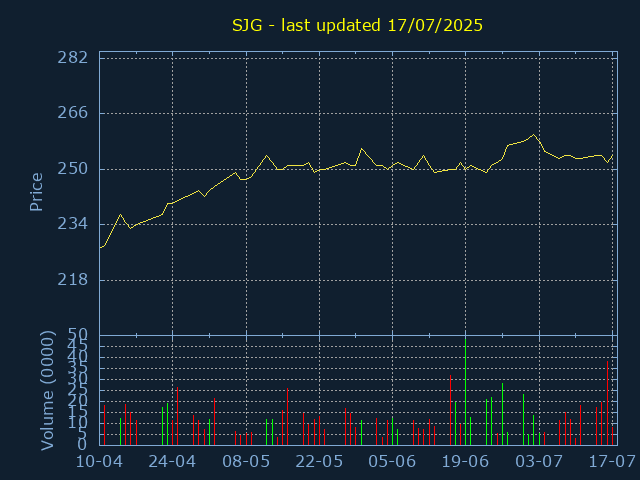Click the 22-05 date label

point(319,462)
